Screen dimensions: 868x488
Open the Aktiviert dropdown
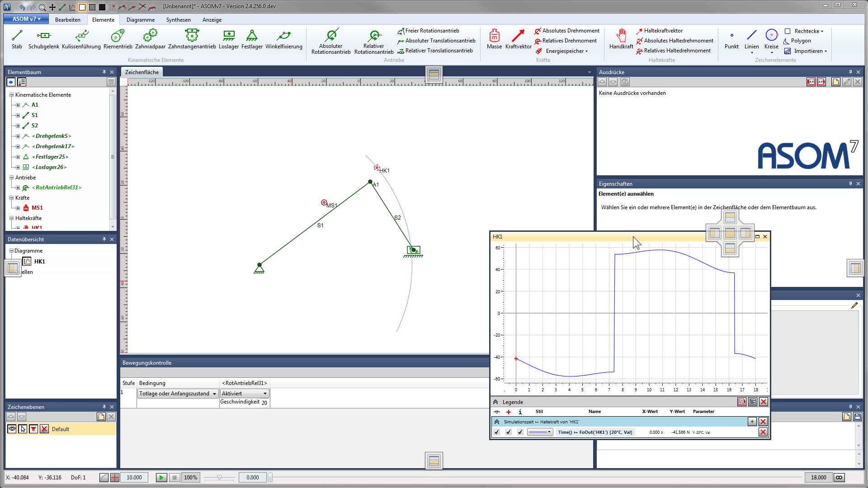[245, 394]
